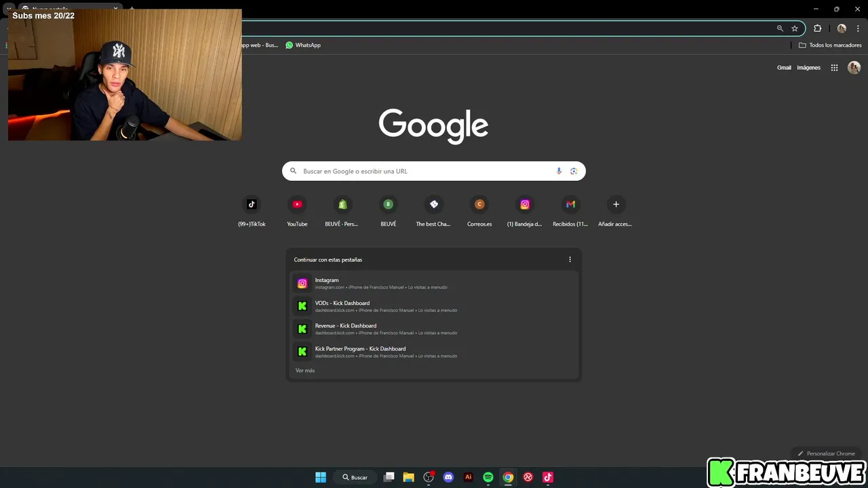Click the Añadir acceso directo plus tile
This screenshot has height=488, width=868.
tap(616, 211)
